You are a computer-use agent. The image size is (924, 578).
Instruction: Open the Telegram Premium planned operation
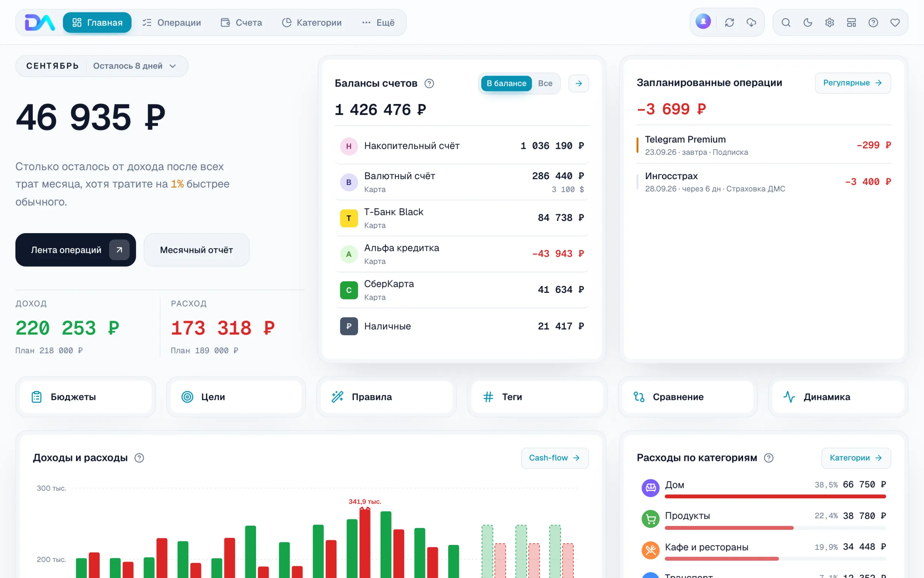coord(763,145)
